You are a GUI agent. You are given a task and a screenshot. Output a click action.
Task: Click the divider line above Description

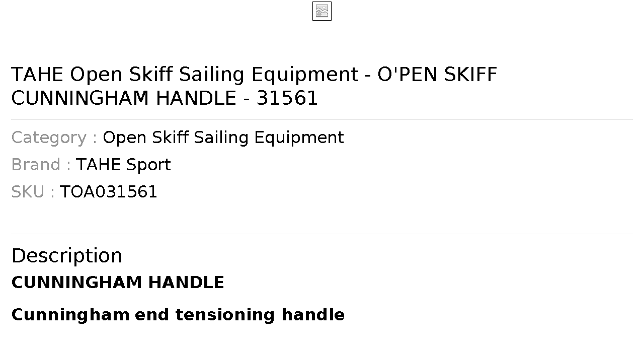pos(322,234)
